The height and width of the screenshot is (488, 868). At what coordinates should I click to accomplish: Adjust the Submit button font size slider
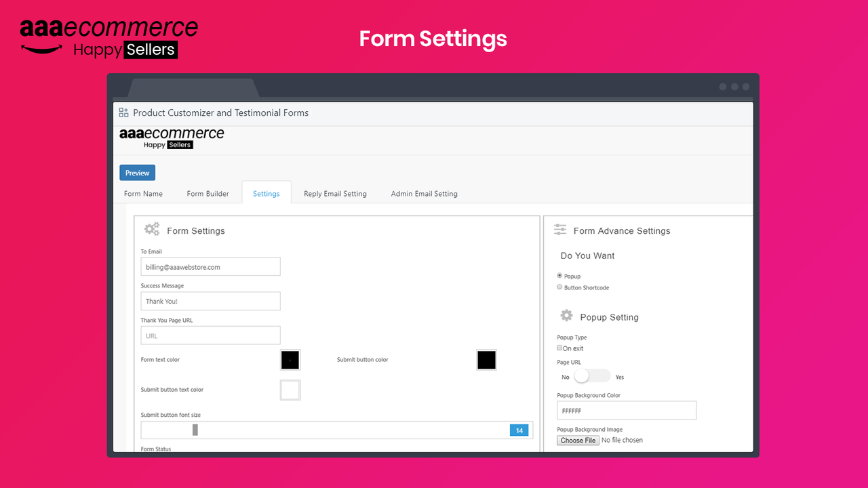196,430
